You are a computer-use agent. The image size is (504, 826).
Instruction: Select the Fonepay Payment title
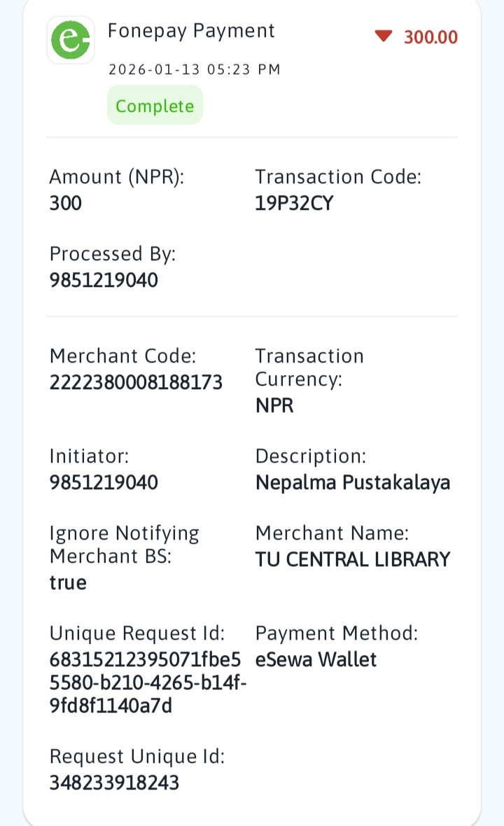pos(191,31)
